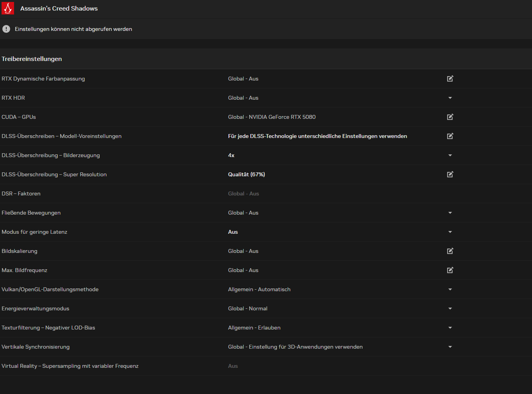Click the 'Global - Normal' value
Screen dimensions: 532x394
click(x=248, y=308)
